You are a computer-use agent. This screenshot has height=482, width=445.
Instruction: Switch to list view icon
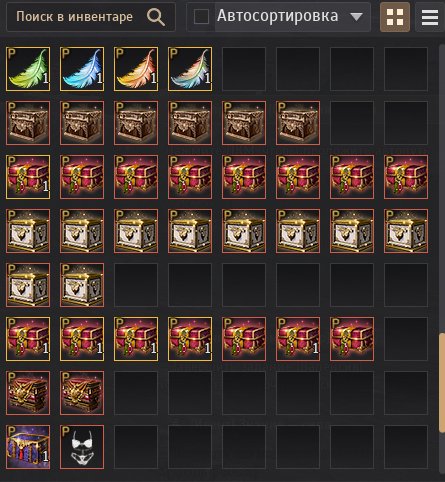tap(430, 17)
